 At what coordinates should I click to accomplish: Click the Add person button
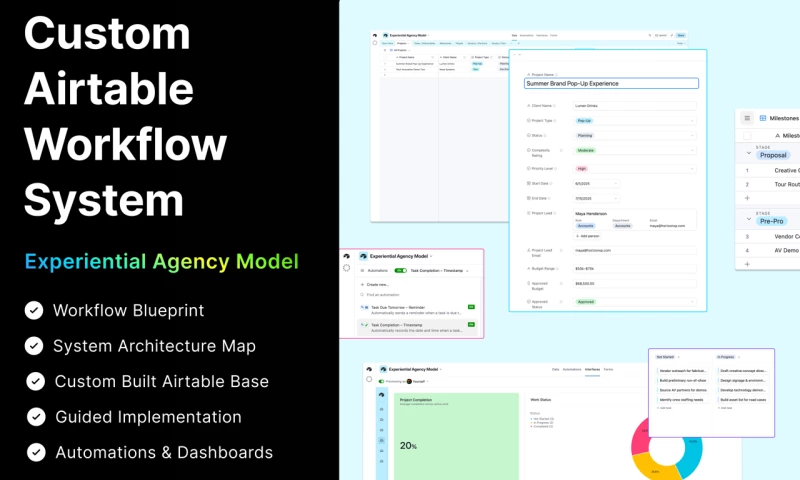click(587, 236)
